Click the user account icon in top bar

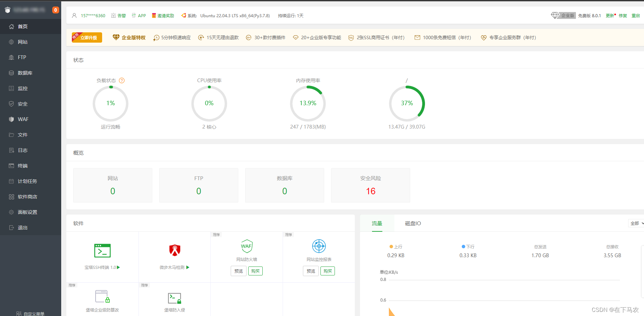[74, 15]
